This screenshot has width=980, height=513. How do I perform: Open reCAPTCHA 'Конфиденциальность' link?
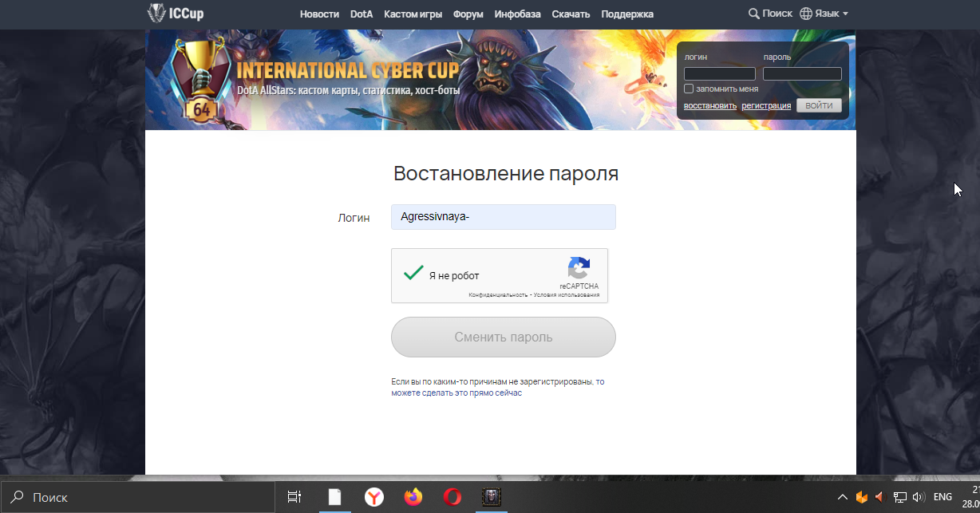(498, 295)
